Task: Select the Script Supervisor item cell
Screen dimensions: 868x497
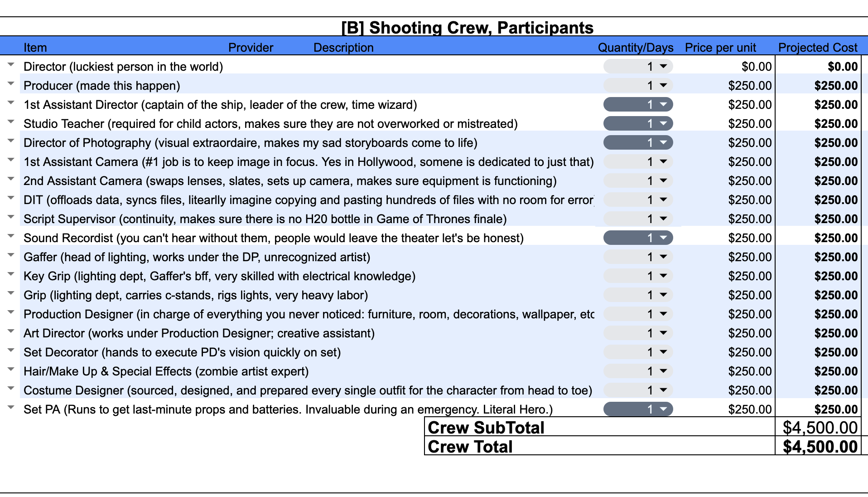Action: click(265, 219)
